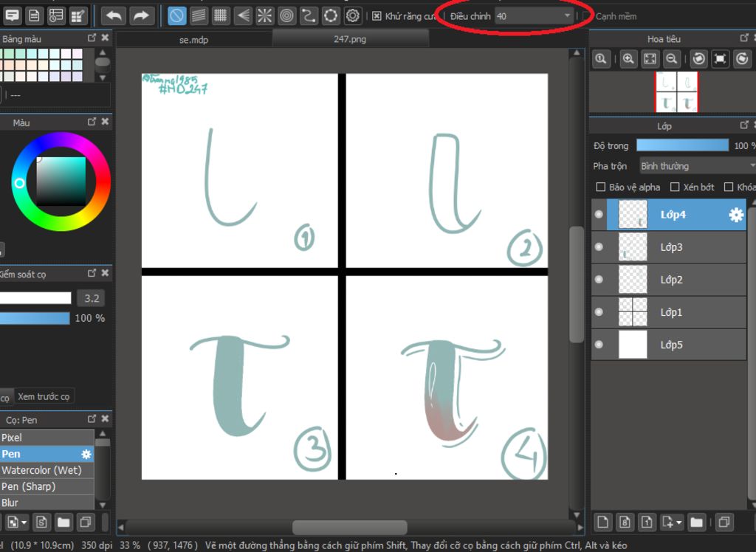Undock the Lớp layer panel
The image size is (756, 552).
pyautogui.click(x=744, y=125)
